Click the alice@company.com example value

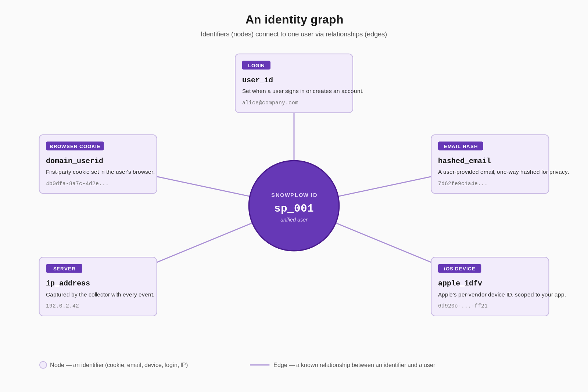pos(270,103)
